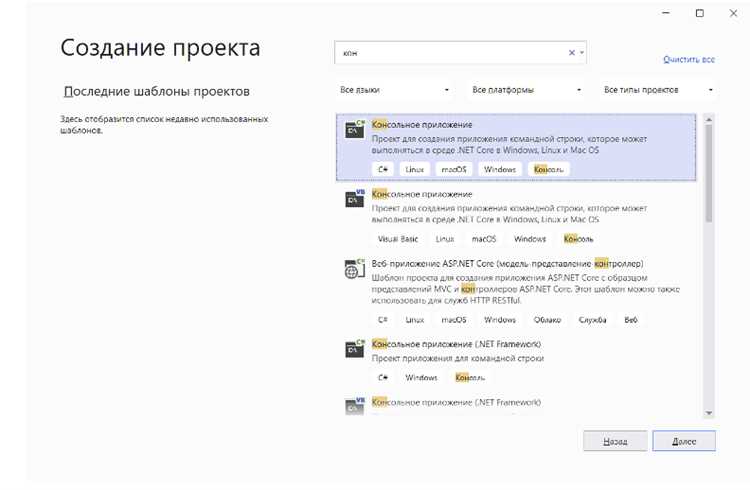Click the "Очистить все" link
This screenshot has height=490, width=750.
pos(689,60)
